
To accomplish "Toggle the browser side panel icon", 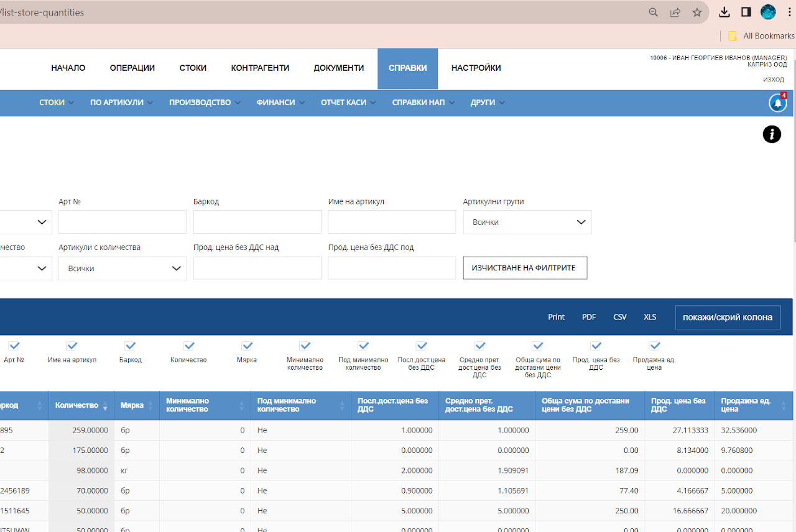I will click(746, 12).
